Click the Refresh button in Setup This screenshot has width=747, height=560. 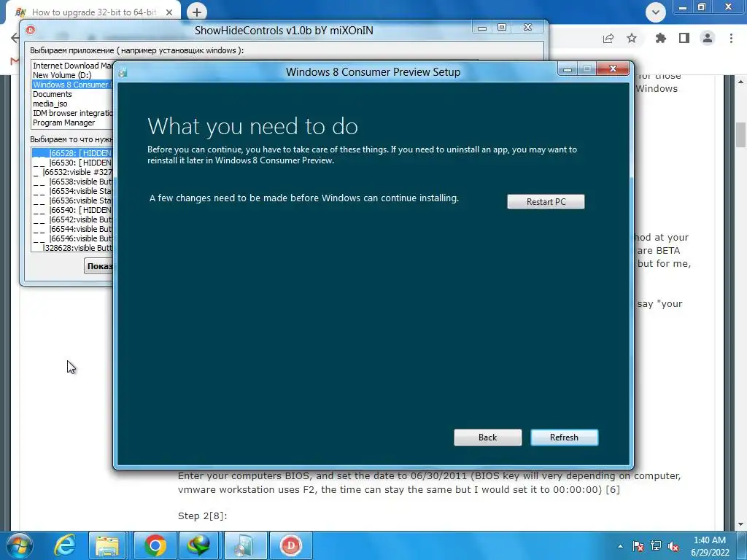point(564,437)
